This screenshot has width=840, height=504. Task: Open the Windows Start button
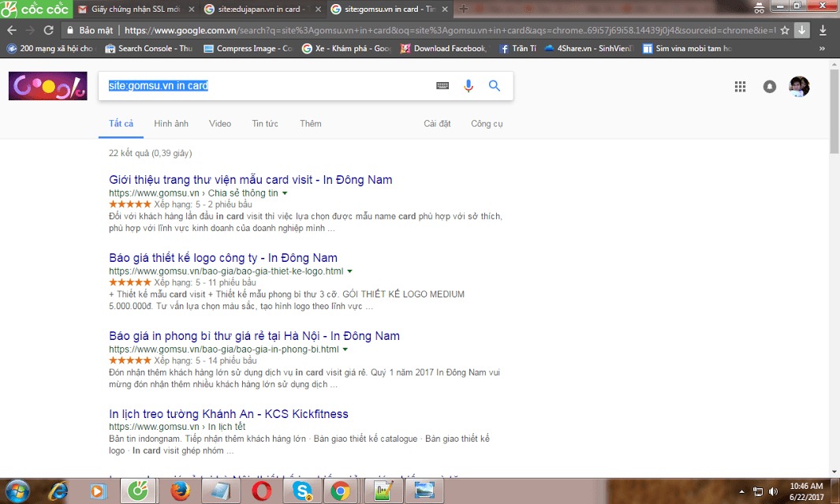click(x=17, y=491)
